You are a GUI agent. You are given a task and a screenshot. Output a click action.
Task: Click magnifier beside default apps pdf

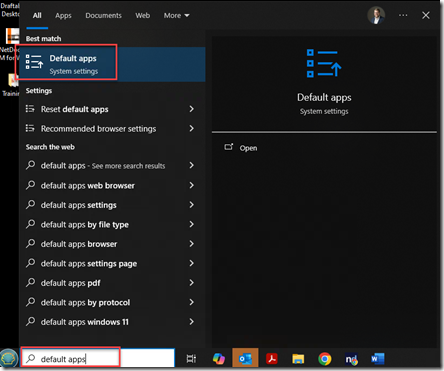click(30, 283)
